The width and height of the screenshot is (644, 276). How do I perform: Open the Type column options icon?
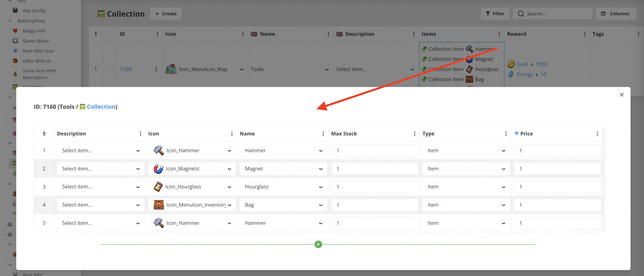(506, 134)
